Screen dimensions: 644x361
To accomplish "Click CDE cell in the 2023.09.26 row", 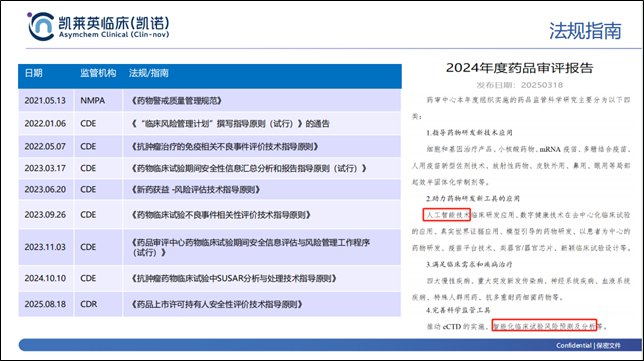I will (x=88, y=215).
